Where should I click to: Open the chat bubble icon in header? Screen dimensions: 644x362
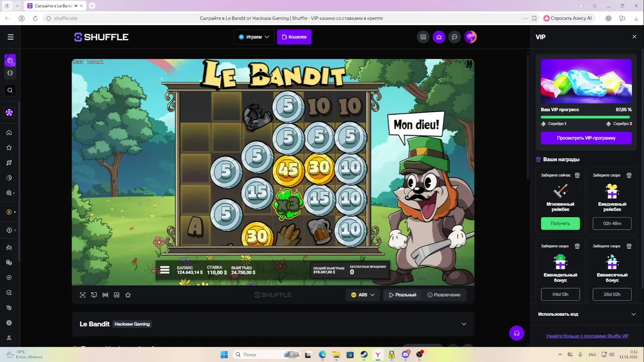455,37
